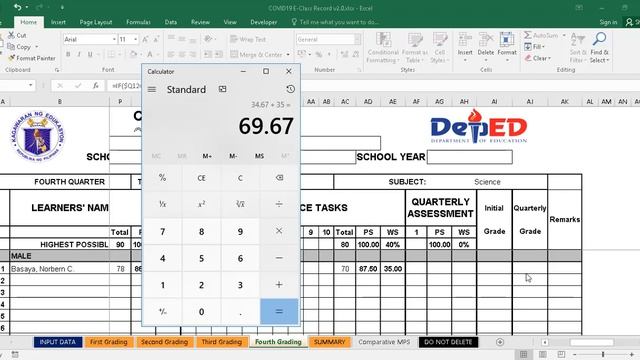Open the General number format dropdown
The image size is (640, 360).
coord(358,39)
